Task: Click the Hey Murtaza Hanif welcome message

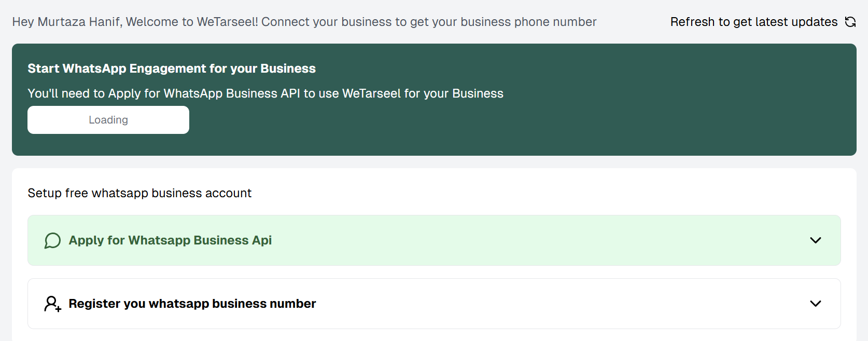Action: (304, 22)
